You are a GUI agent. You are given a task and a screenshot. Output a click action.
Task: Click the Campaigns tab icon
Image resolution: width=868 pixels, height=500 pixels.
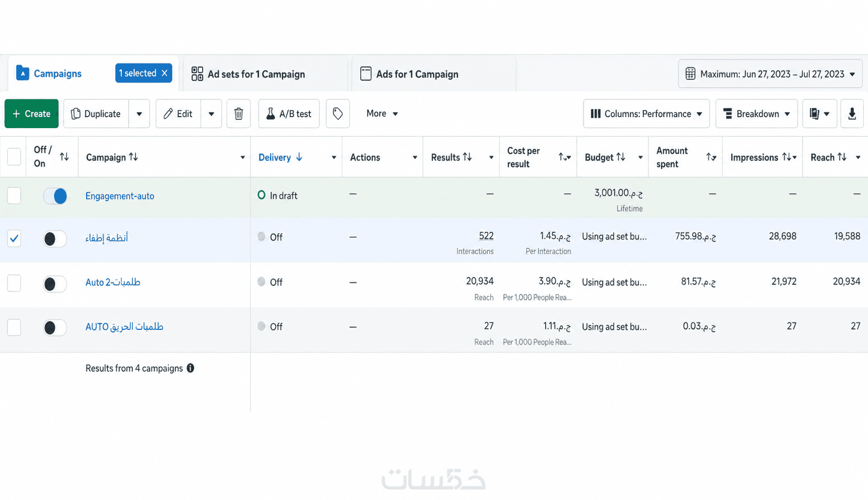23,73
